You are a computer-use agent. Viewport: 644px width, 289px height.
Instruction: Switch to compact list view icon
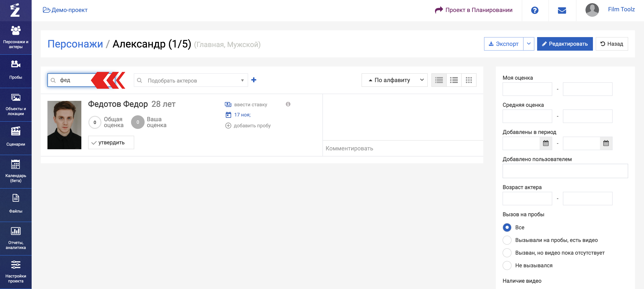pyautogui.click(x=439, y=80)
